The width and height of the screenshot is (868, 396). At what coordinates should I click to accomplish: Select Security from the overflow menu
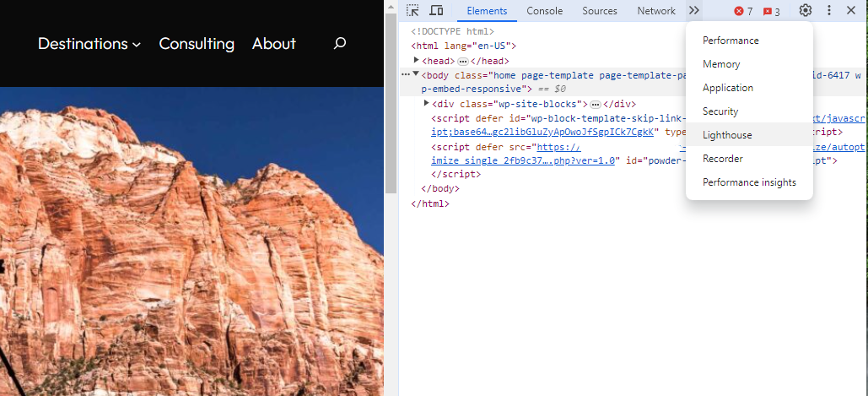749,111
